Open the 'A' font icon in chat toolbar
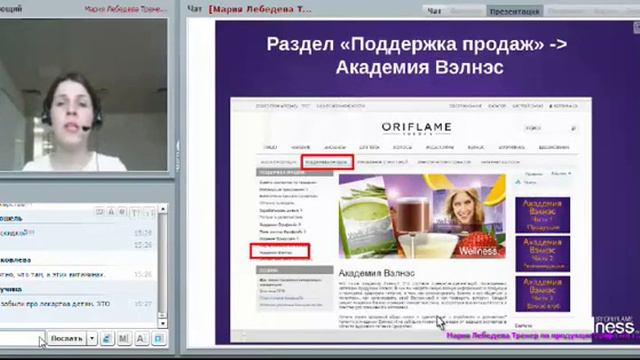This screenshot has height=360, width=640. [x=141, y=338]
